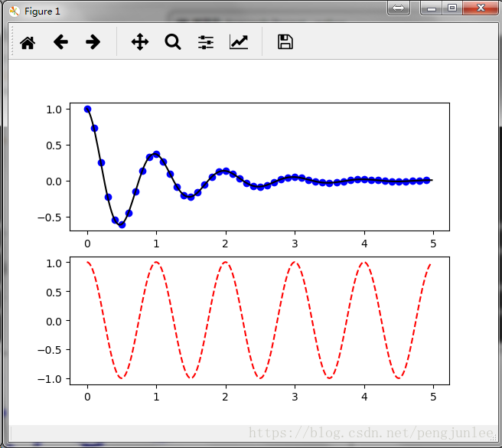502x448 pixels.
Task: Minimize the Figure 1 window
Action: 432,8
